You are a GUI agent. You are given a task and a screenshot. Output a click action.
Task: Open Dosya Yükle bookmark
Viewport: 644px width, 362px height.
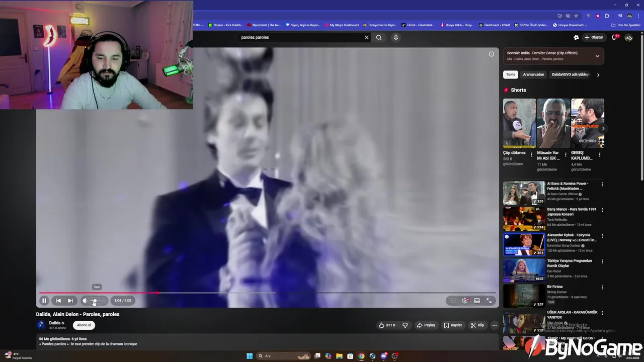[457, 25]
